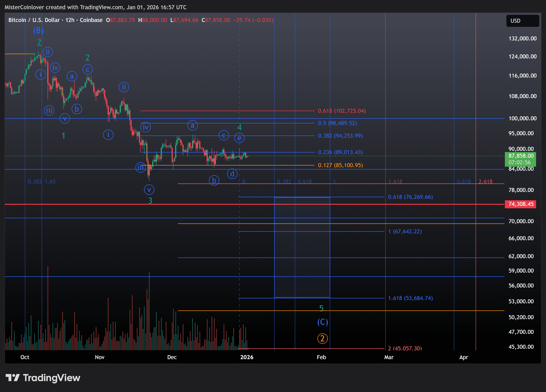Click the blue (B) wave label at top
Screen dimensions: 546x392
coord(38,30)
